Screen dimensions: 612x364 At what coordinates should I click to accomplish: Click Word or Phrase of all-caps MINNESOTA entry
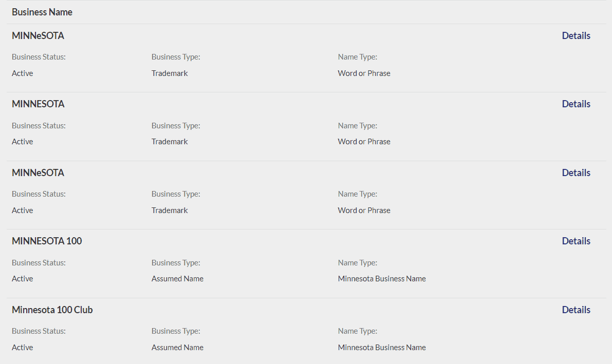(x=364, y=142)
